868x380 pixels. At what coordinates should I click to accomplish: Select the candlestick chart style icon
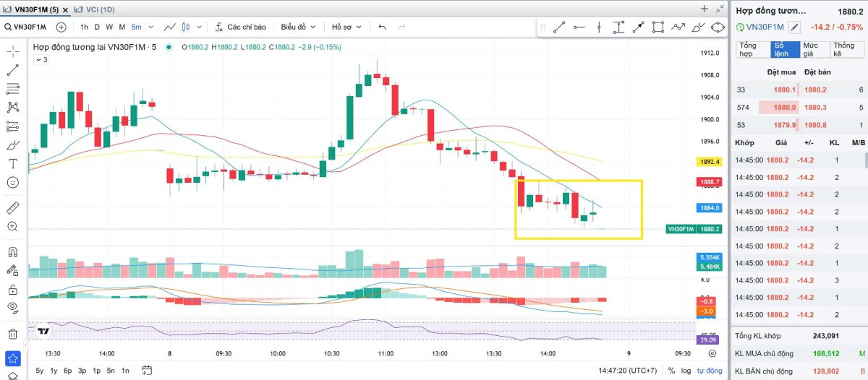click(x=186, y=27)
